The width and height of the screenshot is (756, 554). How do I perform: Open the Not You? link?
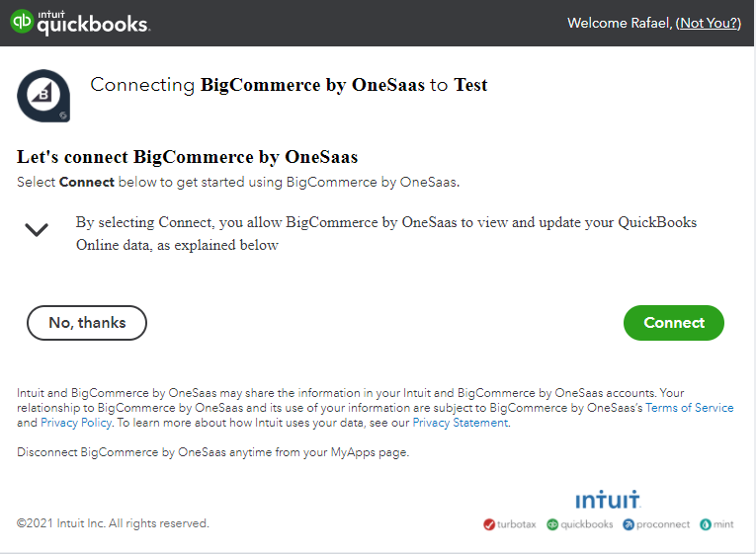pyautogui.click(x=709, y=23)
